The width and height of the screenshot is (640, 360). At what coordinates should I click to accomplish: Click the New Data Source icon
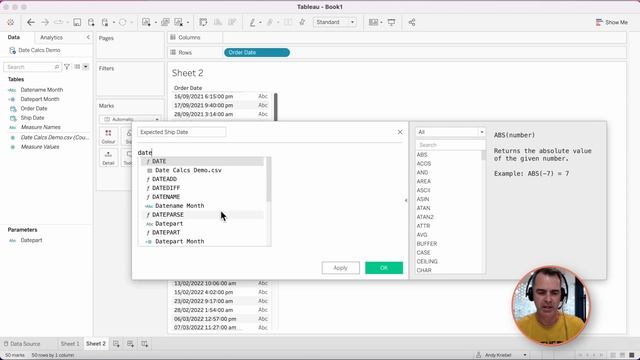(91, 22)
